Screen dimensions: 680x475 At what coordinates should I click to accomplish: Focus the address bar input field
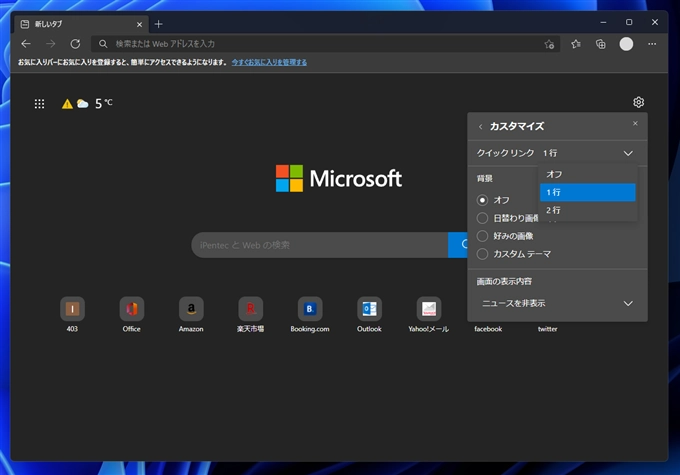click(325, 44)
